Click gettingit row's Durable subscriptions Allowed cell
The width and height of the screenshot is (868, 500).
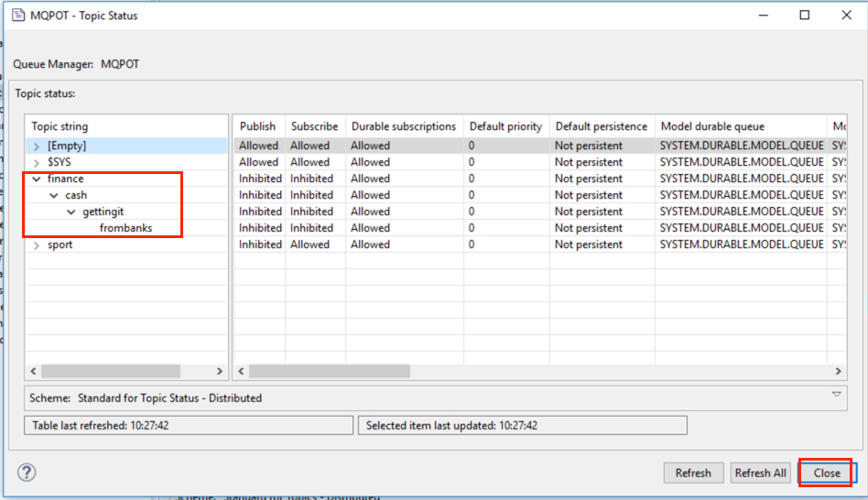(x=404, y=212)
